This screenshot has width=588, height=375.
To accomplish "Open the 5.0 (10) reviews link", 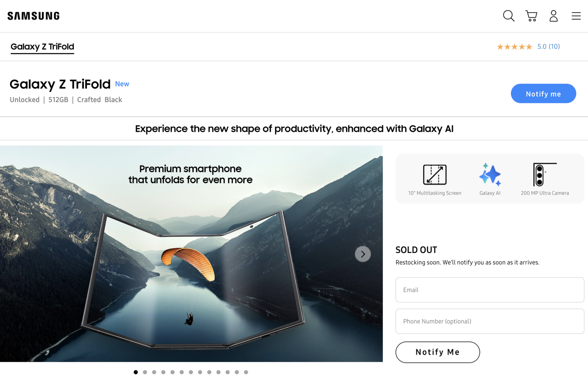I will [x=548, y=47].
